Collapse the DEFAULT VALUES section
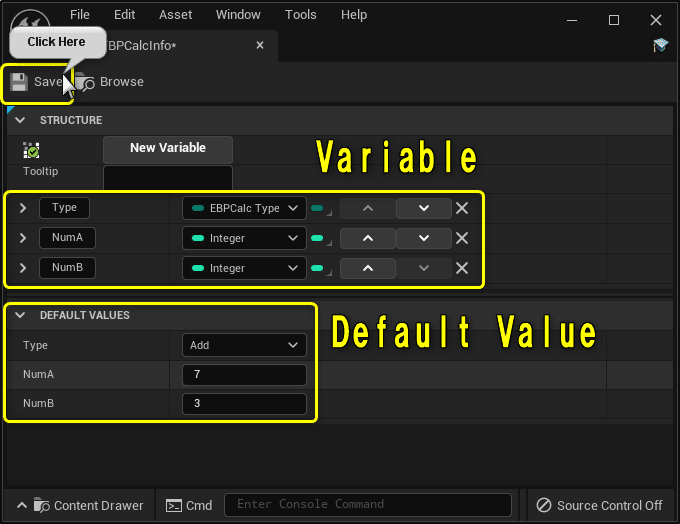This screenshot has width=680, height=524. click(20, 315)
